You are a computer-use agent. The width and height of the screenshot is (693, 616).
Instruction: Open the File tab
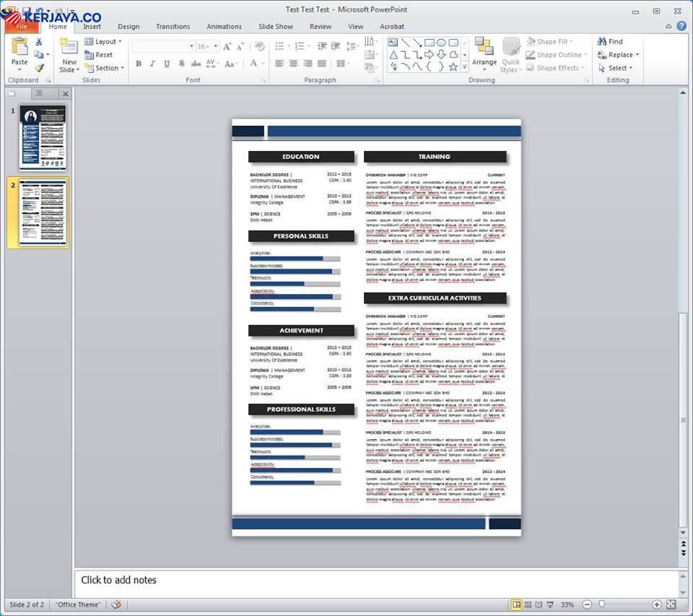(21, 27)
